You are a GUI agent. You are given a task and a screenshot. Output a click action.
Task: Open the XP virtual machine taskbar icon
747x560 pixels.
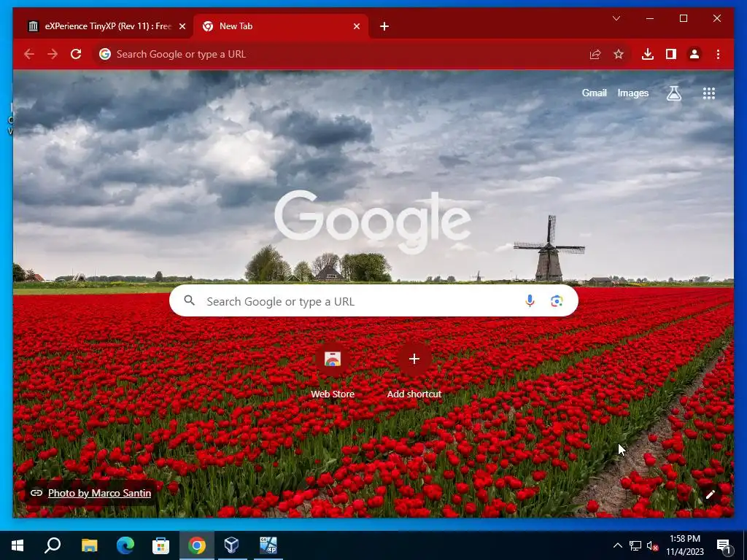tap(268, 545)
